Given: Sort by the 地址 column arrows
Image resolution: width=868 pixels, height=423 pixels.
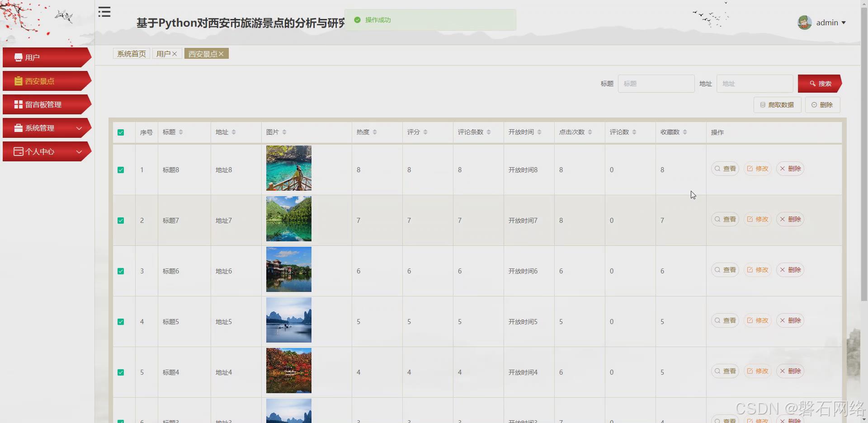Looking at the screenshot, I should [x=234, y=132].
